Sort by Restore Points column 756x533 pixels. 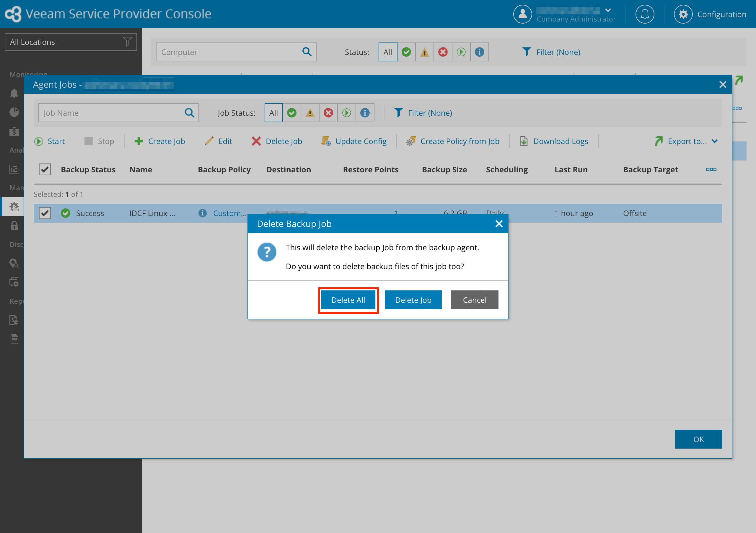click(371, 169)
